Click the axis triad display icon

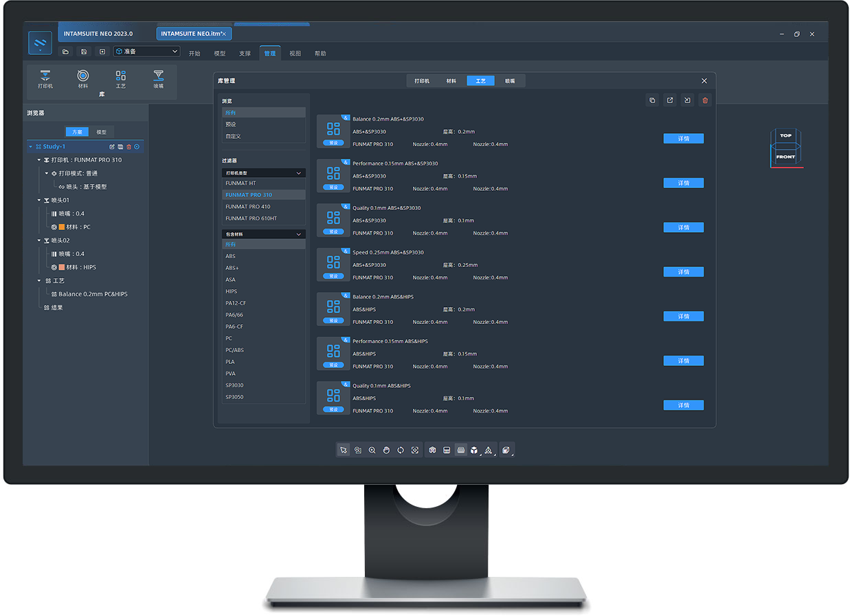[489, 450]
